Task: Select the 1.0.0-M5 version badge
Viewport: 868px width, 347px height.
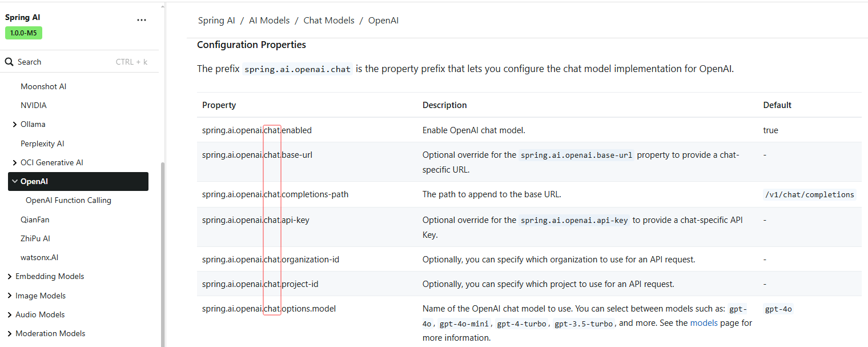Action: 23,33
